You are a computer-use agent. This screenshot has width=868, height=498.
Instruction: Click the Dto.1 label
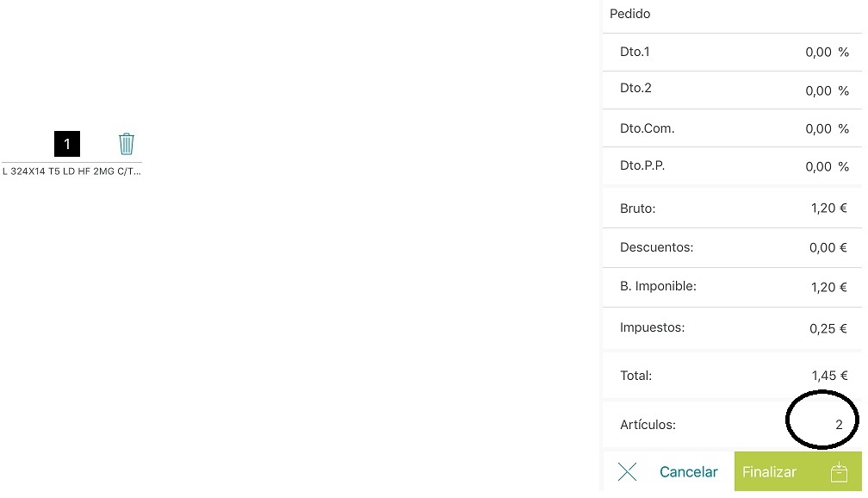point(635,52)
